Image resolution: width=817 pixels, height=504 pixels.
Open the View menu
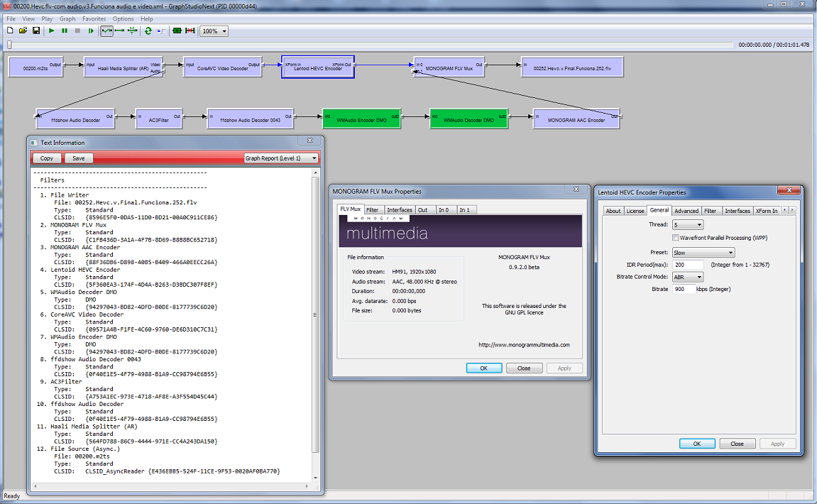[28, 18]
